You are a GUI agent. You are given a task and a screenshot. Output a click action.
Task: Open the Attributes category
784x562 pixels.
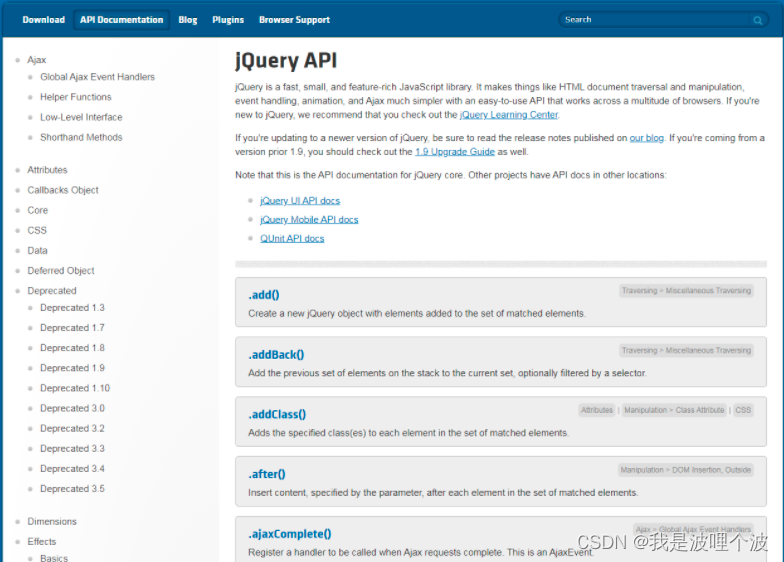(47, 170)
